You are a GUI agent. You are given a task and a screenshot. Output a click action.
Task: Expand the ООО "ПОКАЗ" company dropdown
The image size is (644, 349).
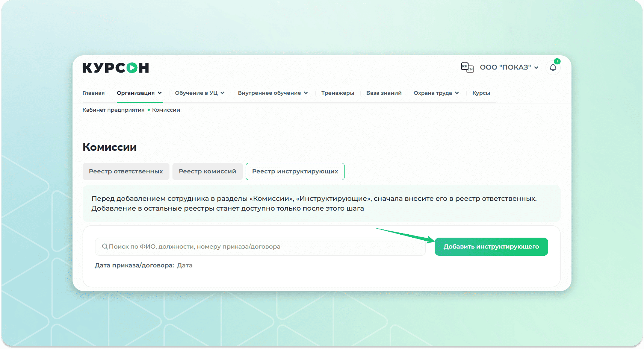click(x=509, y=67)
